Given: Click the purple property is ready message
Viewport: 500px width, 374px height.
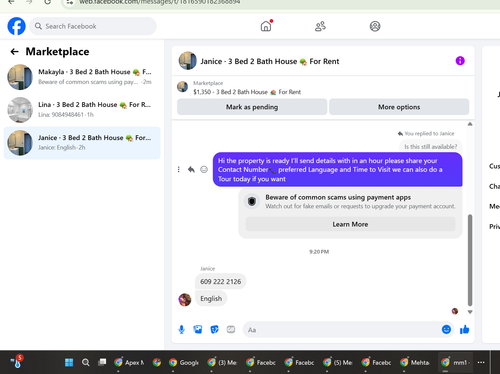Looking at the screenshot, I should tap(338, 170).
